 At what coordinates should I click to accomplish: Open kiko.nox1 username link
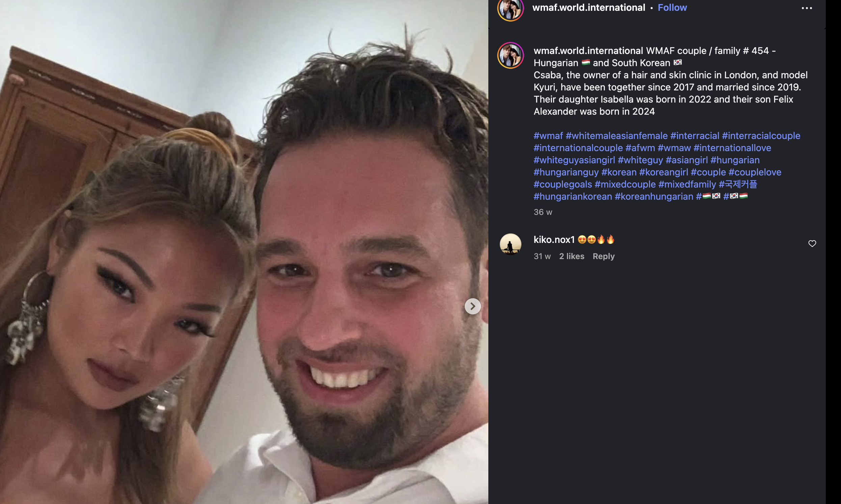(554, 240)
